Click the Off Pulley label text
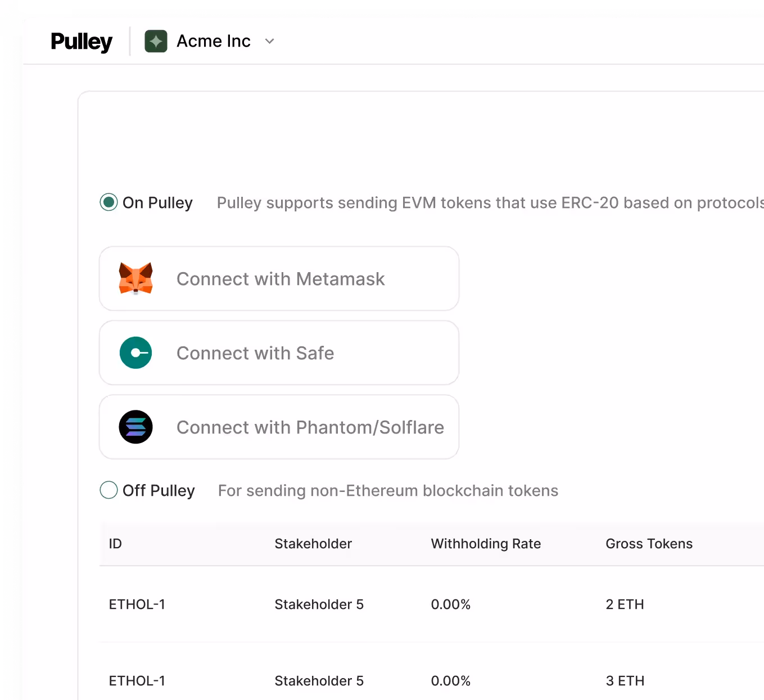This screenshot has width=764, height=700. coord(159,491)
